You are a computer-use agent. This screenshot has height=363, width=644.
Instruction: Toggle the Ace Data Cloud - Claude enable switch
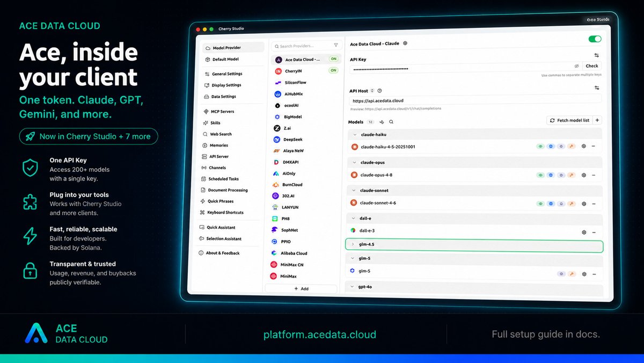click(x=595, y=39)
